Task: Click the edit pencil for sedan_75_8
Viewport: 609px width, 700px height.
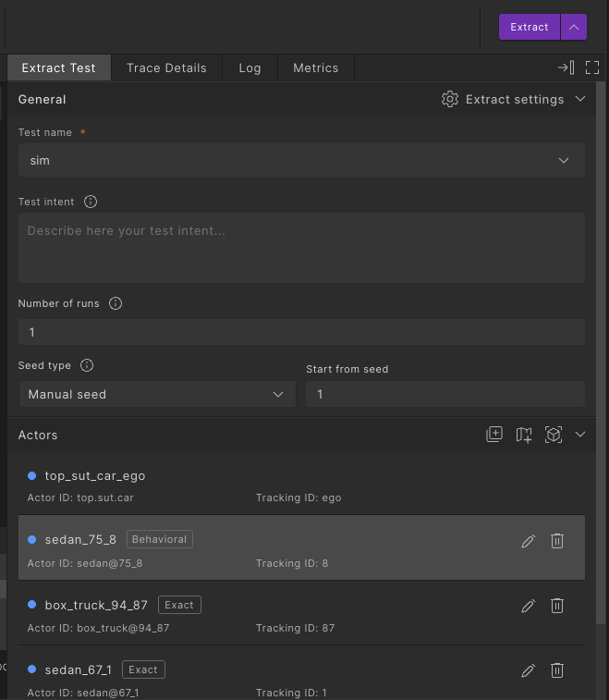Action: [x=529, y=541]
